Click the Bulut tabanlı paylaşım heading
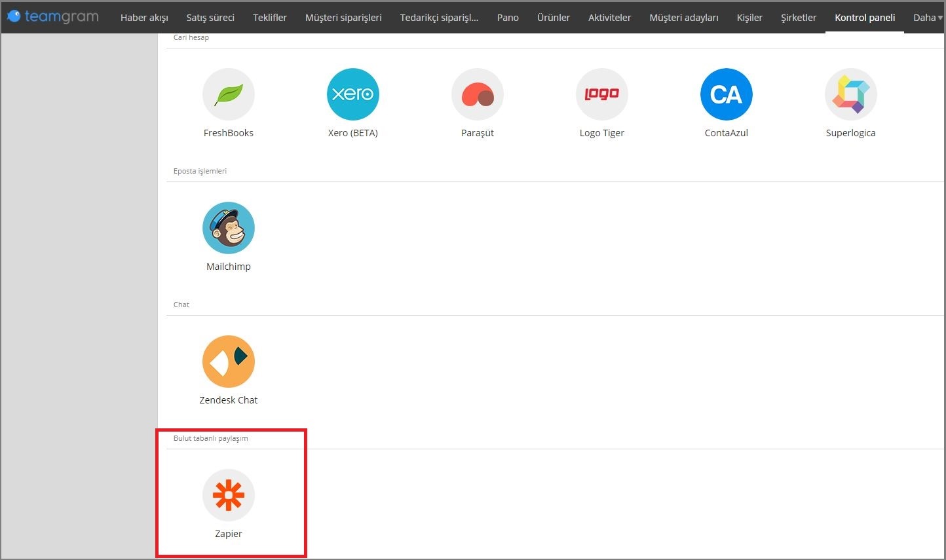 [x=210, y=438]
